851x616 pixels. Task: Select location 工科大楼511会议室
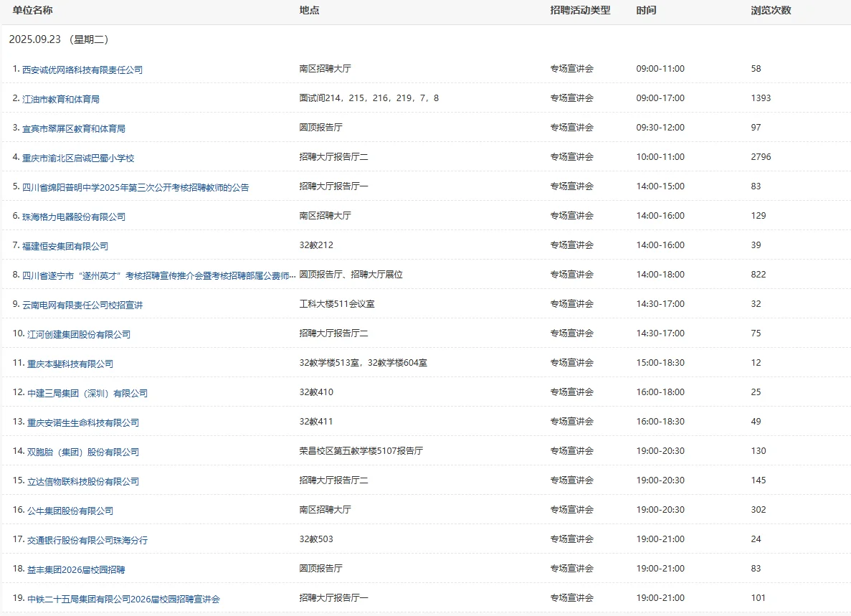point(337,304)
